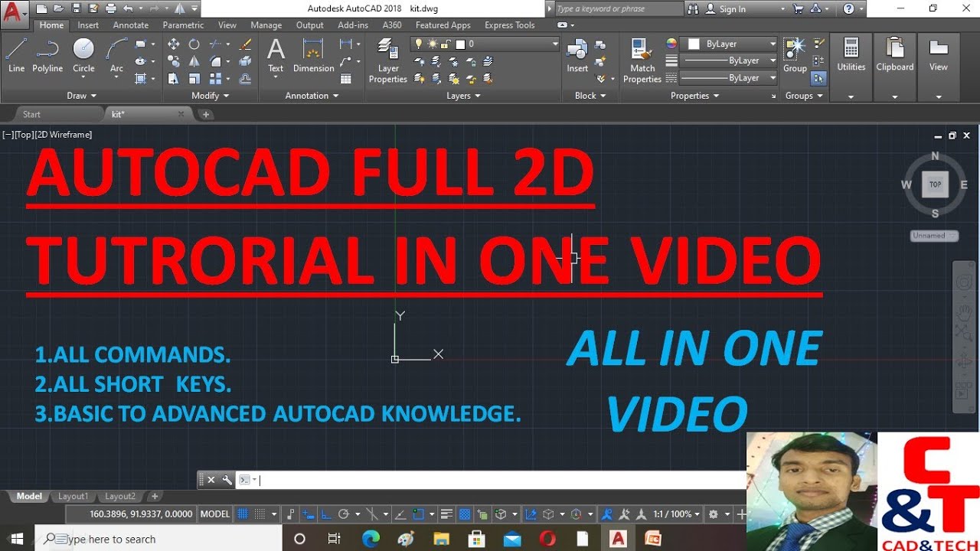The width and height of the screenshot is (980, 551).
Task: Toggle ortho mode in status bar
Action: pos(325,514)
